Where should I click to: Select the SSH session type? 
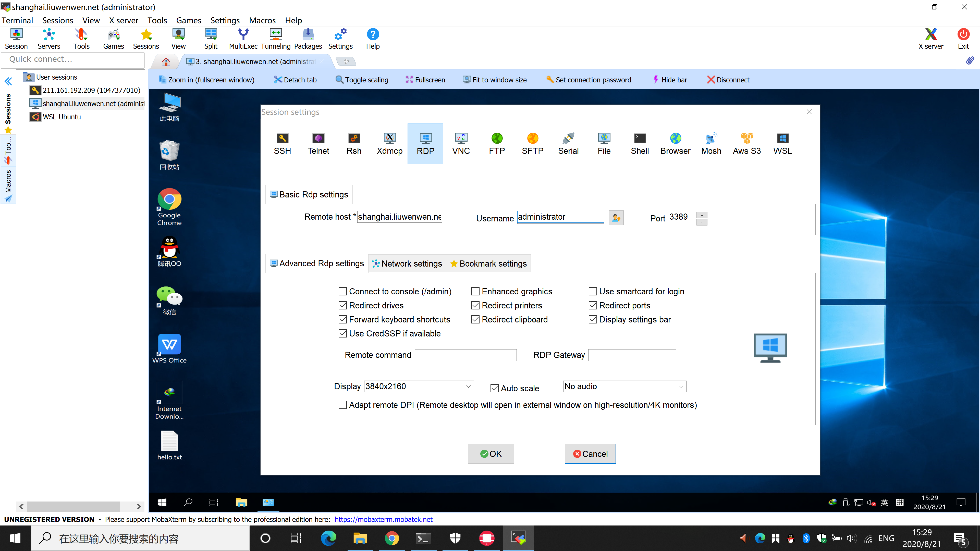coord(282,144)
